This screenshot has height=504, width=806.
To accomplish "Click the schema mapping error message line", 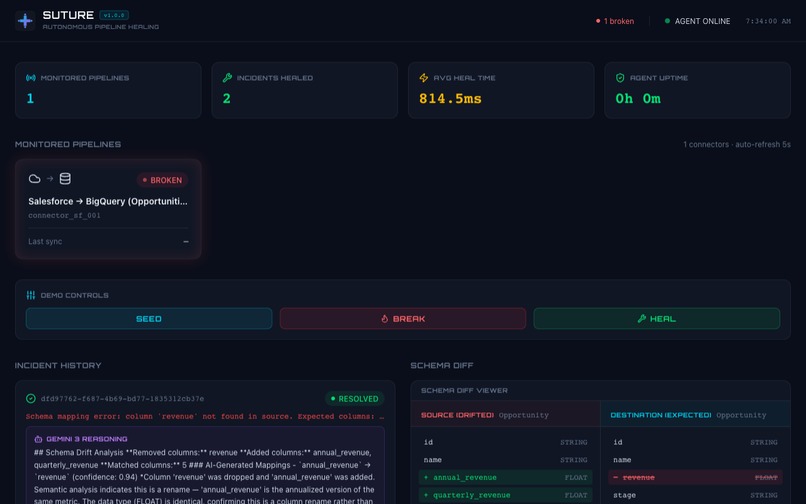I will 205,416.
